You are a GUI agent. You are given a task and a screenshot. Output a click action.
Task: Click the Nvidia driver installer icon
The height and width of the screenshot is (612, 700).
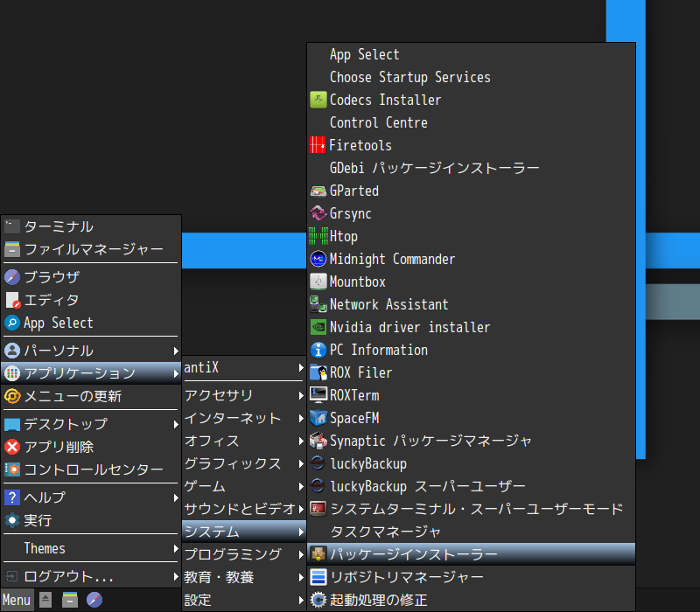(318, 327)
